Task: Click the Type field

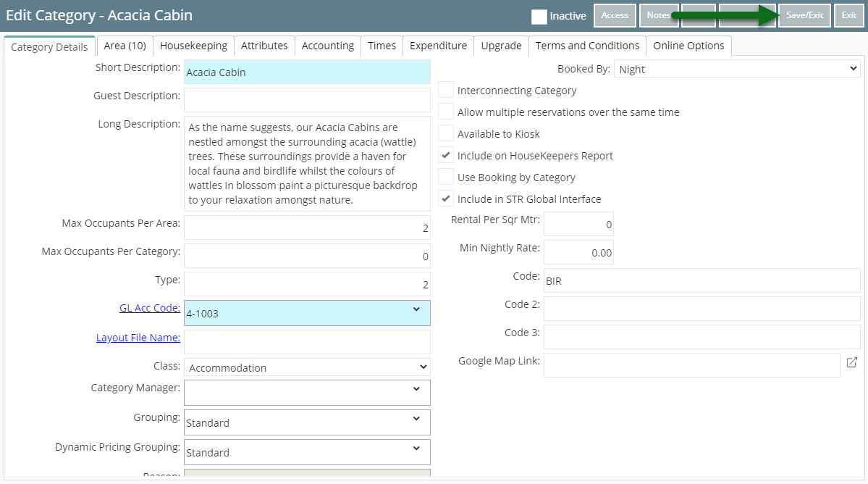Action: 307,284
